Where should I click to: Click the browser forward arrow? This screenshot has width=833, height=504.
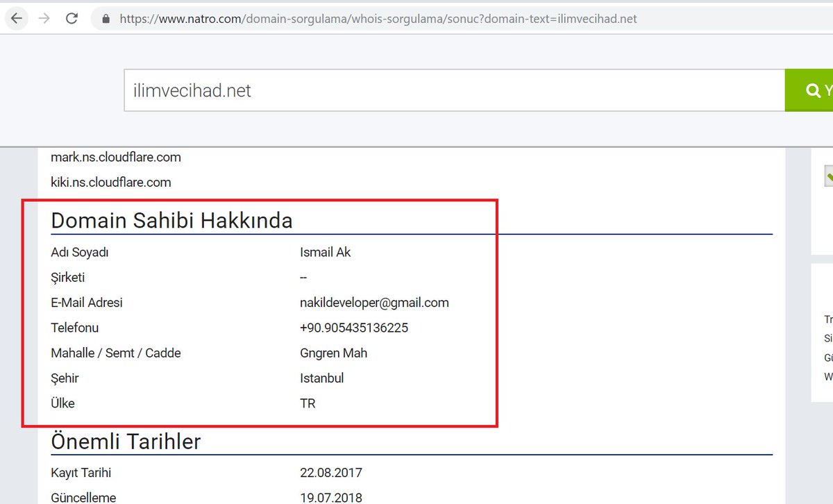44,19
